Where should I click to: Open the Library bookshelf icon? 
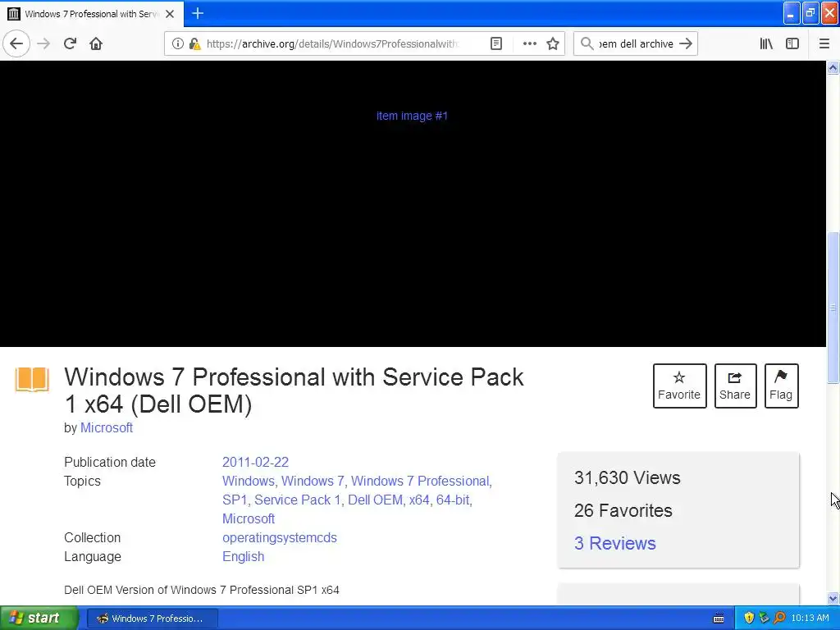[x=766, y=43]
